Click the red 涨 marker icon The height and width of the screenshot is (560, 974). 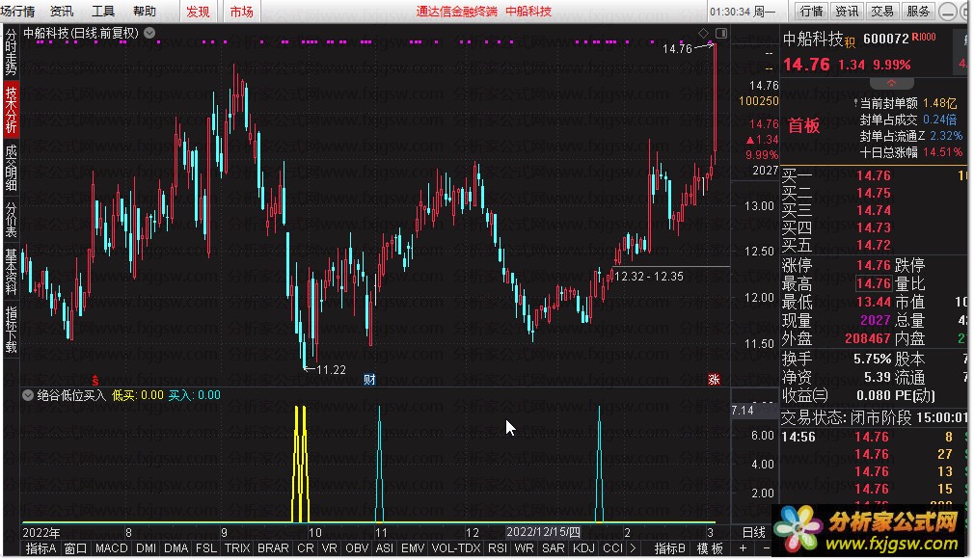tap(714, 380)
